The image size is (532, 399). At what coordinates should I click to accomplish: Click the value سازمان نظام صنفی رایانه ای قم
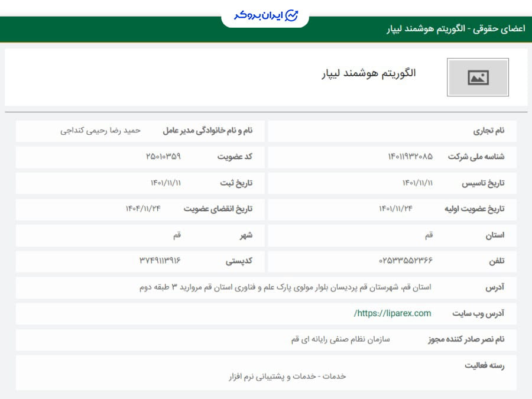[x=340, y=339]
